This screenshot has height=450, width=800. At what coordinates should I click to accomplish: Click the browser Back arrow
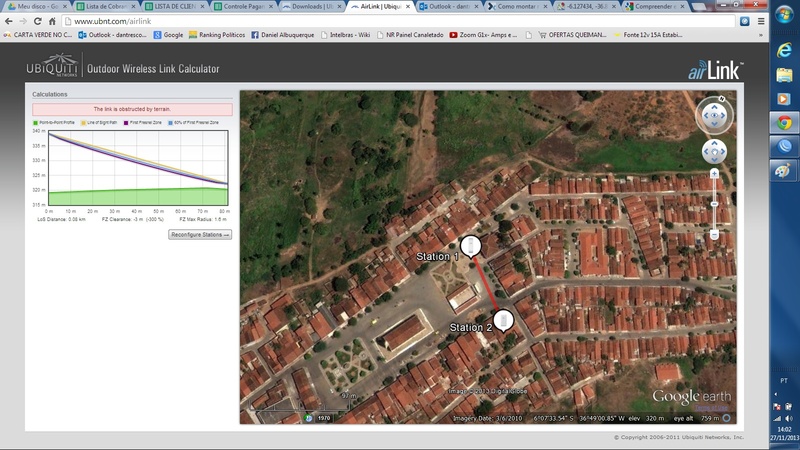pos(9,21)
